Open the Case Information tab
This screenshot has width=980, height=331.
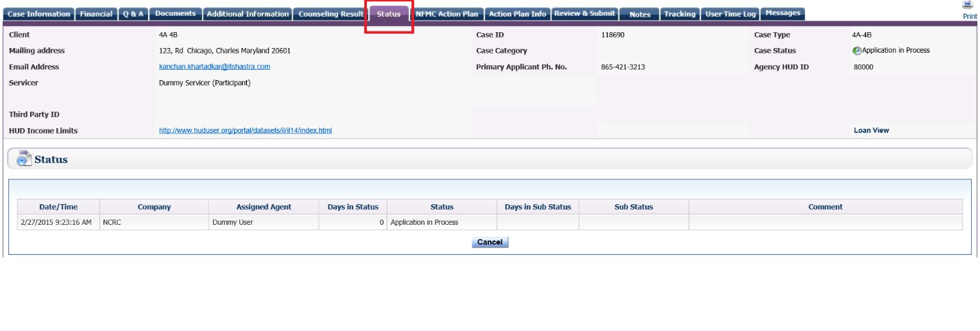39,14
